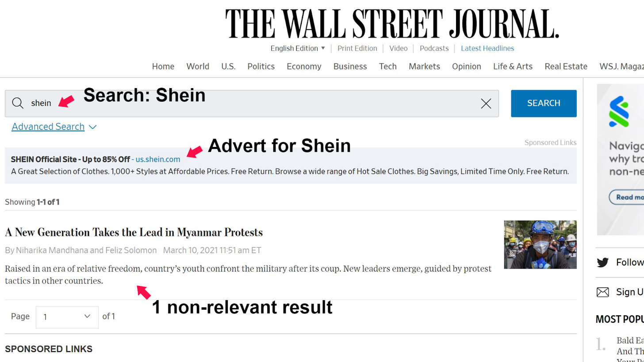
Task: Click the magnifying glass search icon
Action: (x=18, y=103)
